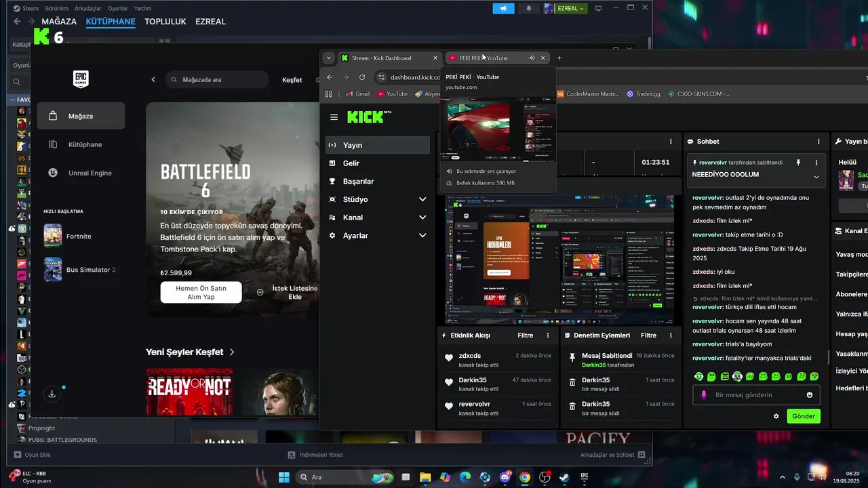Open Yeni Şeyler Keşfet link
The image size is (868, 488).
point(191,352)
